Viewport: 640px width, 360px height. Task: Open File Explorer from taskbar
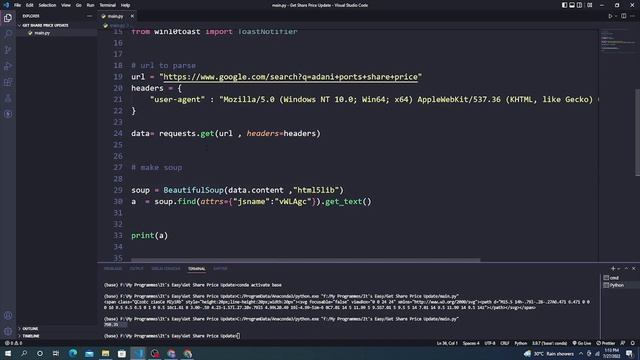[x=105, y=353]
